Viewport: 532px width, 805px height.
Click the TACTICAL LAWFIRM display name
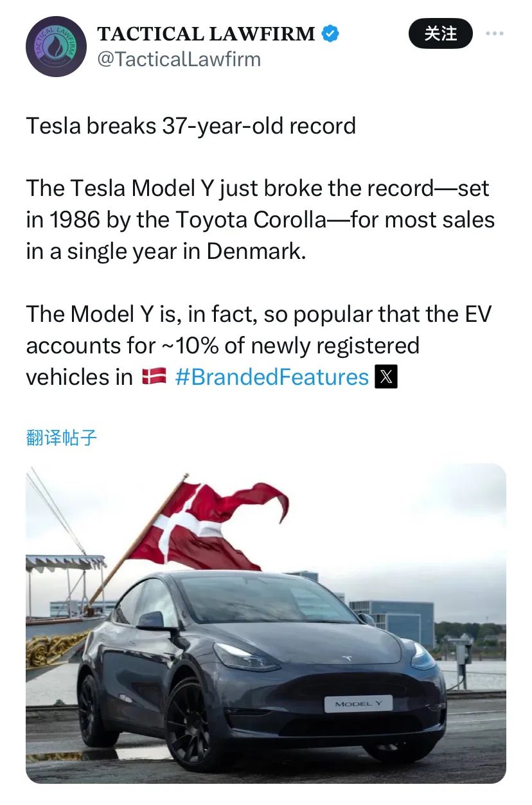[x=206, y=33]
